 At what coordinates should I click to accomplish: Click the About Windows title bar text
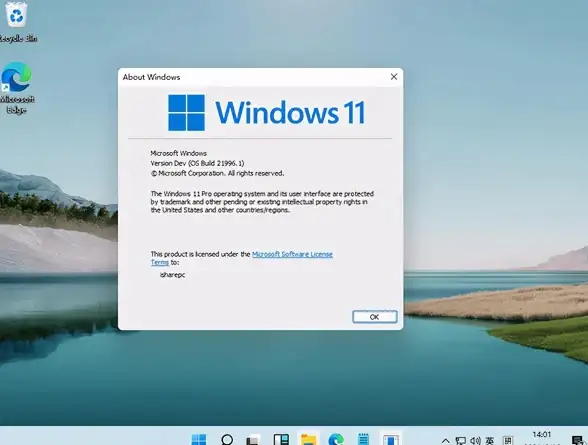pos(152,77)
